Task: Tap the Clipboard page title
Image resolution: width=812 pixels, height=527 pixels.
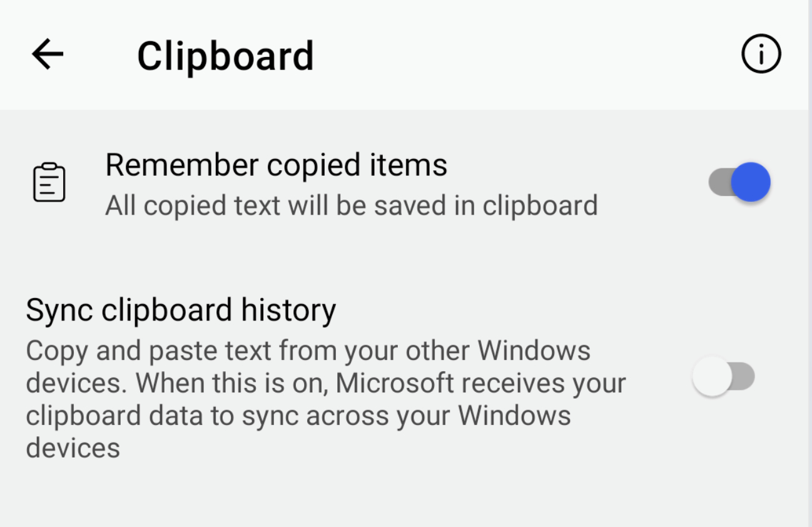Action: (226, 55)
